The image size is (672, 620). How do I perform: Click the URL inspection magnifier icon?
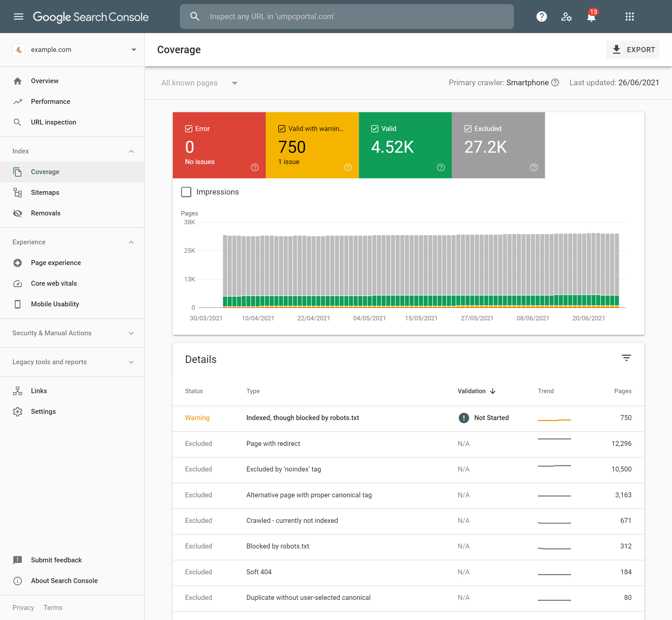click(x=18, y=122)
